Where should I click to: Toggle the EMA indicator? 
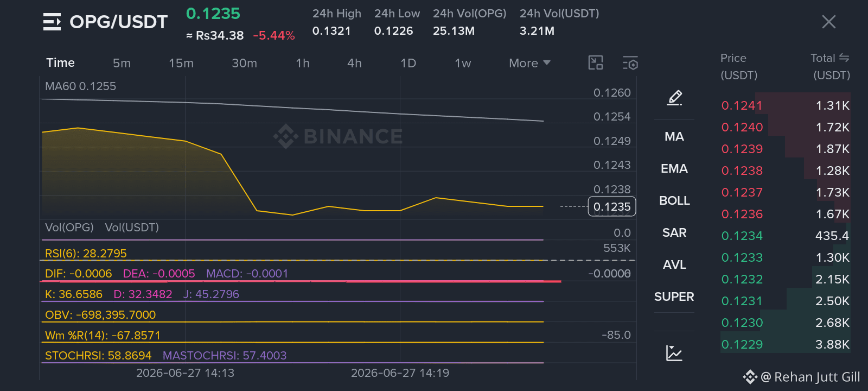click(x=674, y=168)
